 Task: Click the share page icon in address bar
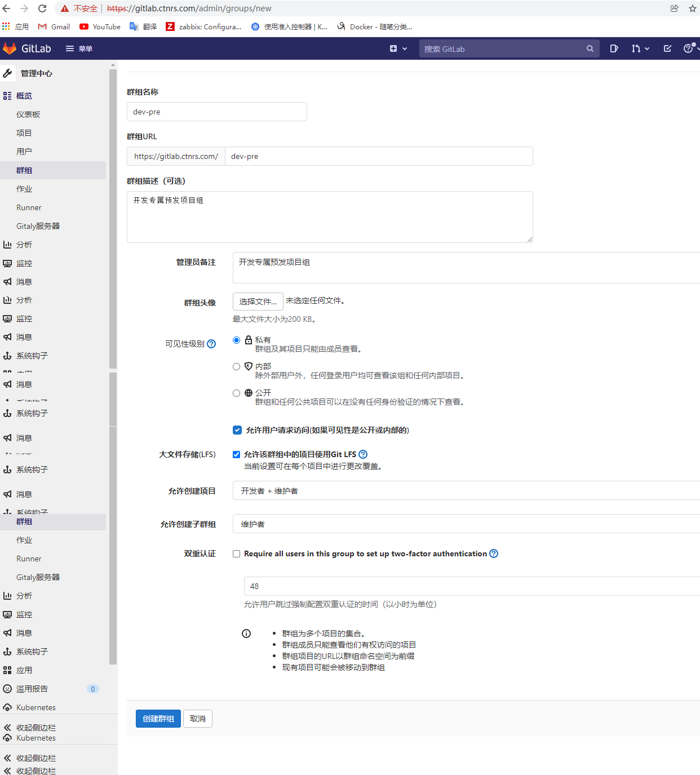674,8
